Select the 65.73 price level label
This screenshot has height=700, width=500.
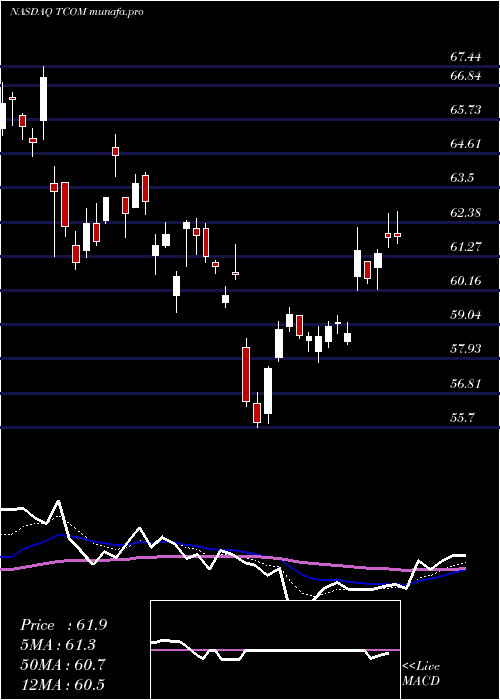pyautogui.click(x=465, y=110)
